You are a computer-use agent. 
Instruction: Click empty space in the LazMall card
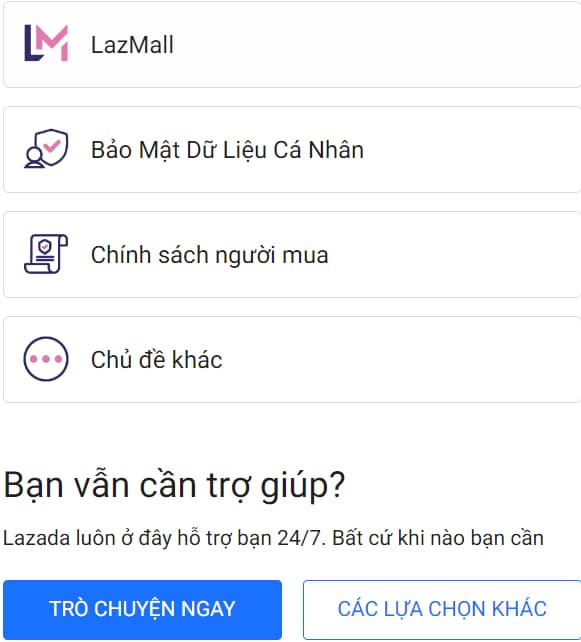point(368,44)
